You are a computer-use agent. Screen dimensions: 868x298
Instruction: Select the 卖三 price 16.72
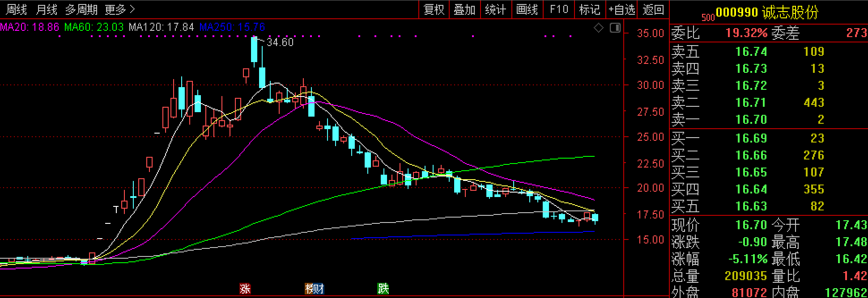(x=751, y=86)
